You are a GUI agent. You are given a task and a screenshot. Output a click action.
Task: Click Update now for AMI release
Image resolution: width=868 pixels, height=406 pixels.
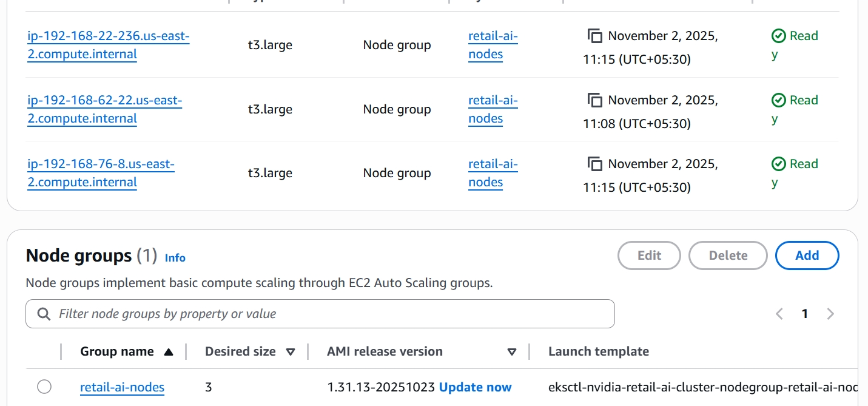[475, 387]
